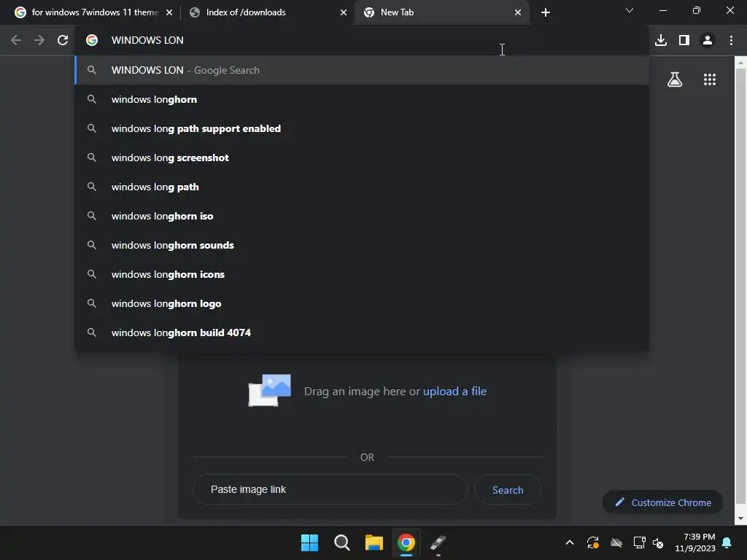Open the Google apps grid

[x=710, y=79]
